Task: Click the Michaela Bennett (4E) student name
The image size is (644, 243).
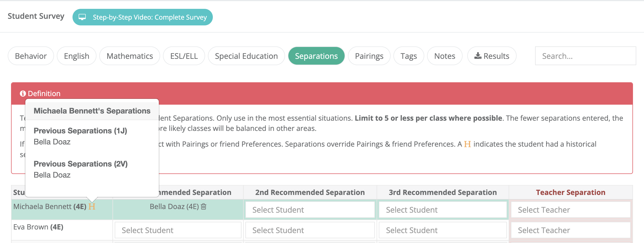Action: [x=50, y=207]
